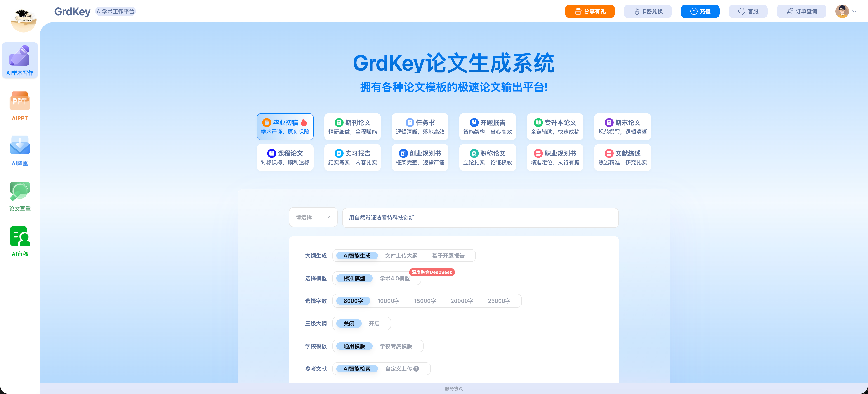Click the GradPen logo at top left
Screen dimensions: 868x394
23,20
